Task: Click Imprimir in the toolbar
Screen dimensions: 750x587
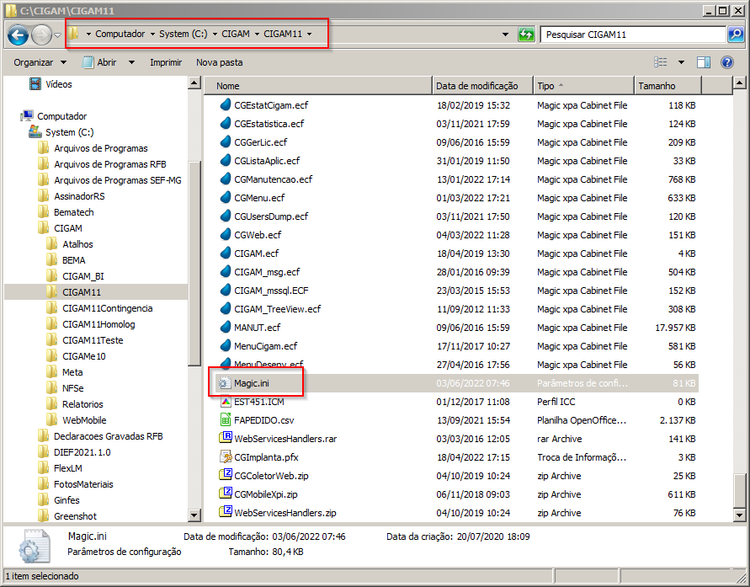Action: coord(165,63)
